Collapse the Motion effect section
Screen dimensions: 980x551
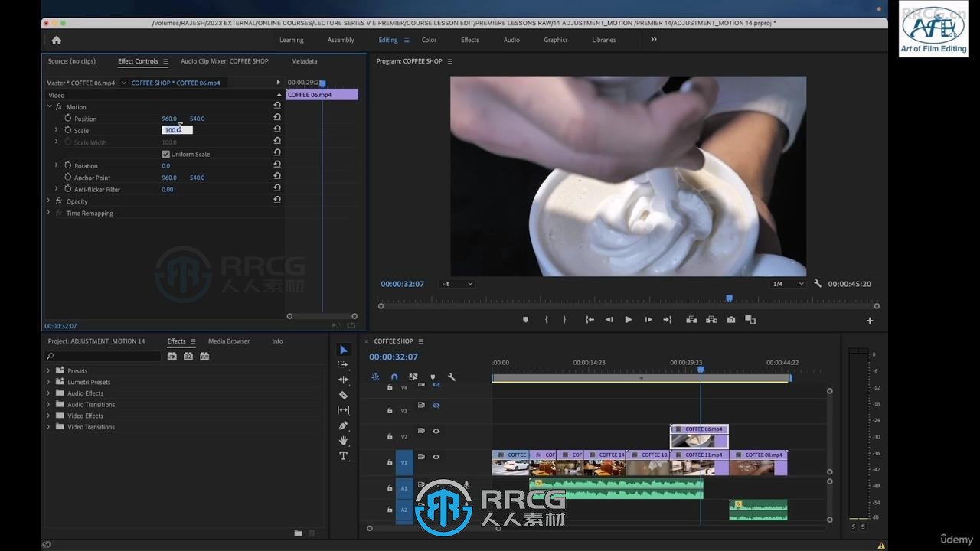(50, 107)
